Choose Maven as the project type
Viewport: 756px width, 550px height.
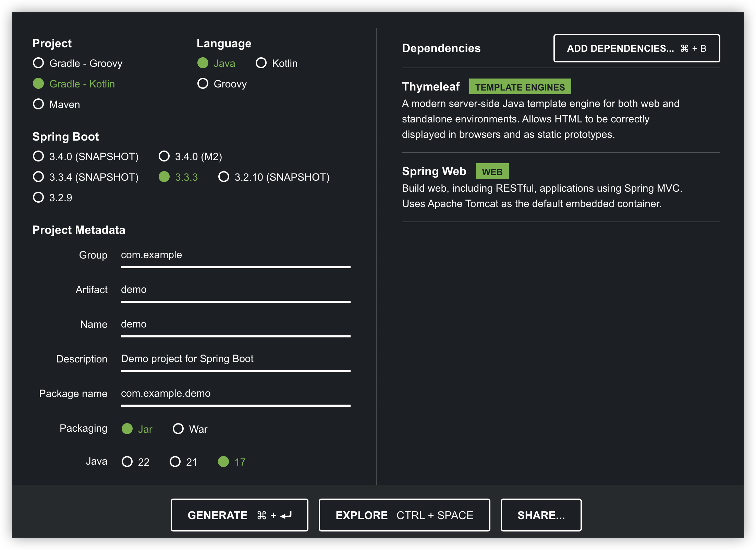coord(38,104)
